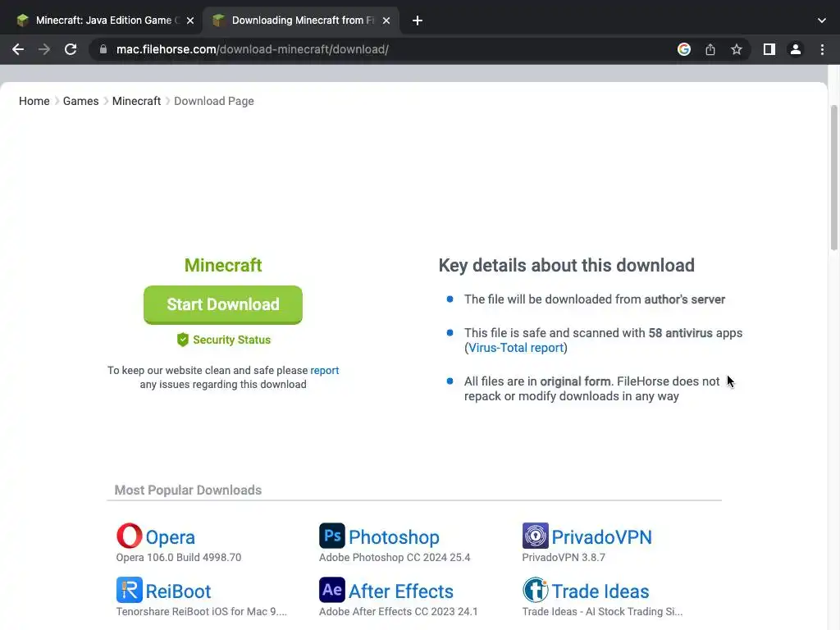This screenshot has width=840, height=630.
Task: Open the After Effects download link
Action: [400, 591]
